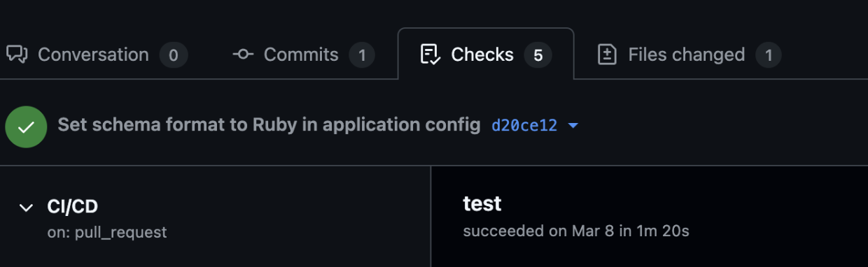Click the Files changed diff icon
Image resolution: width=868 pixels, height=267 pixels.
point(607,55)
